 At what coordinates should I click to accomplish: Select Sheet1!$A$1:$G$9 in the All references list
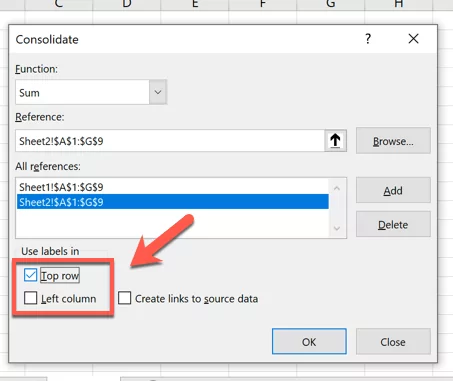[172, 187]
